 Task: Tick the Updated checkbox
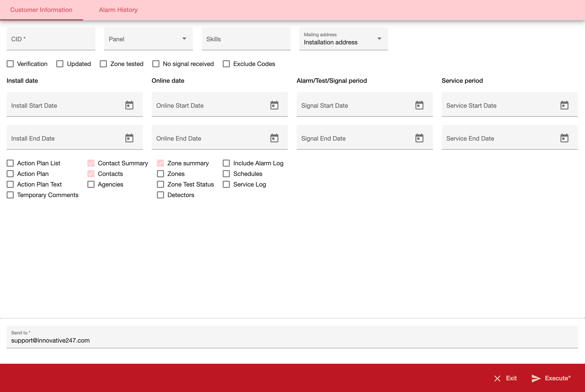point(60,64)
